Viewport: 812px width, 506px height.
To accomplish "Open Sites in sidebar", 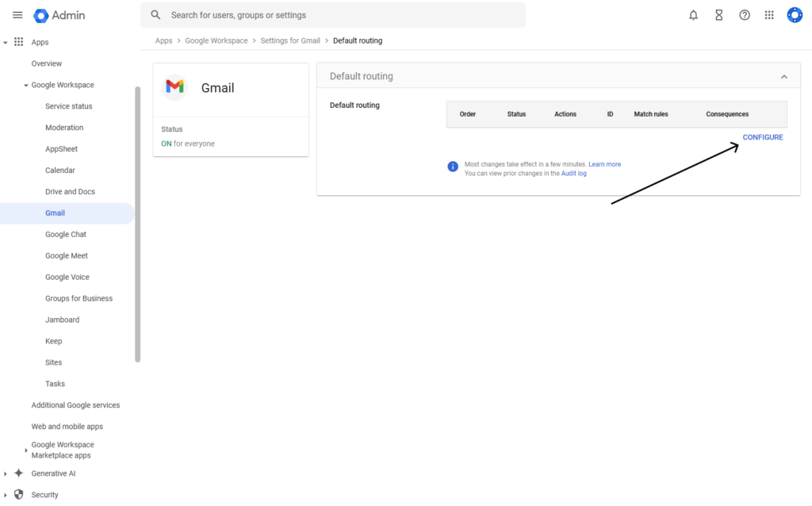I will coord(53,362).
